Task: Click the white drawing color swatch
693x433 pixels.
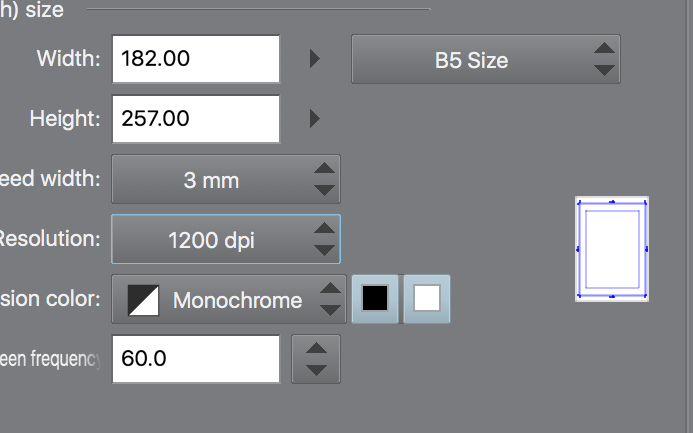Action: 427,299
